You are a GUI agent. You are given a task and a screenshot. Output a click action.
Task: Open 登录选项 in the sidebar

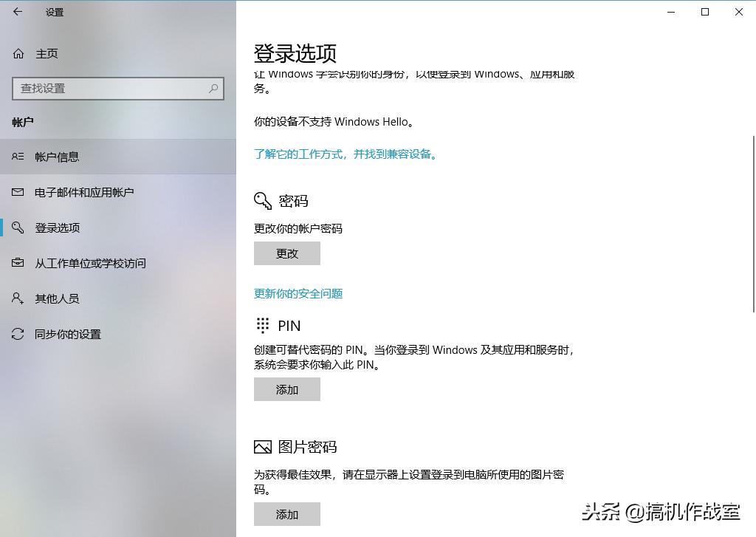coord(58,228)
